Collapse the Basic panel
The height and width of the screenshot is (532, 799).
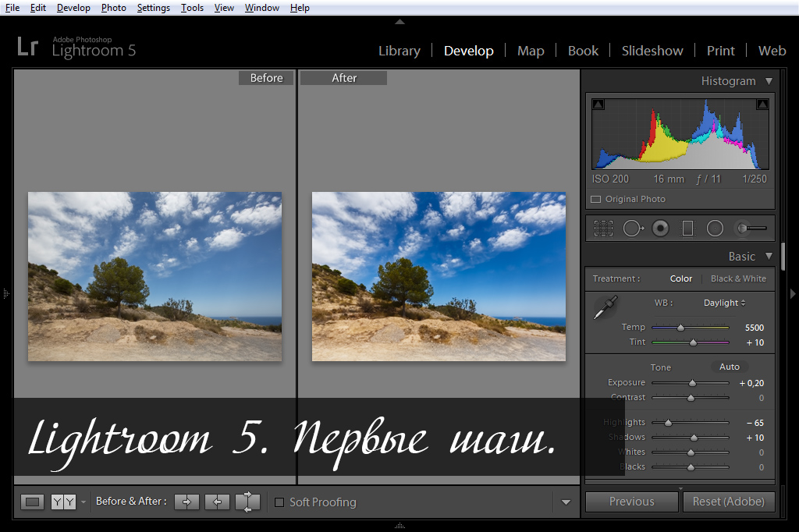769,256
